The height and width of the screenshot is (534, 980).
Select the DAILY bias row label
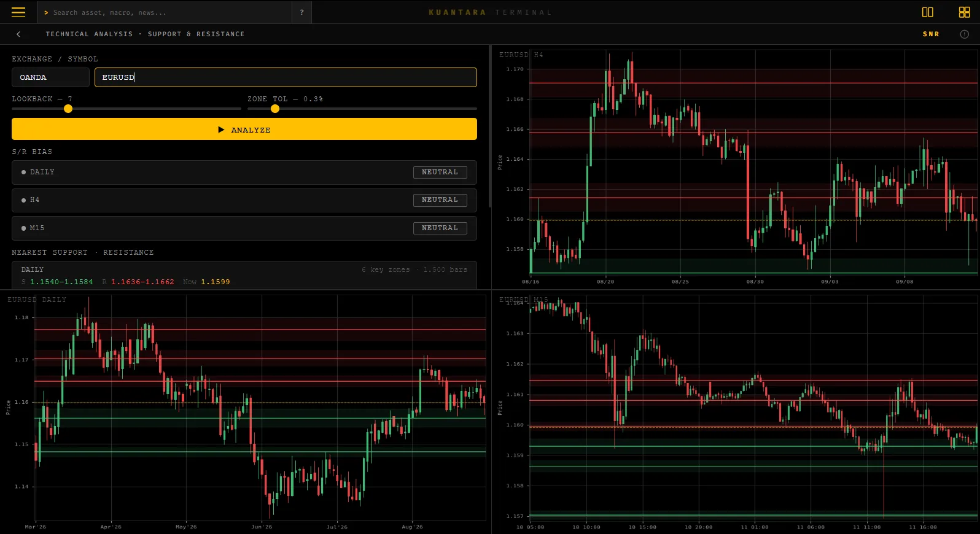tap(42, 172)
